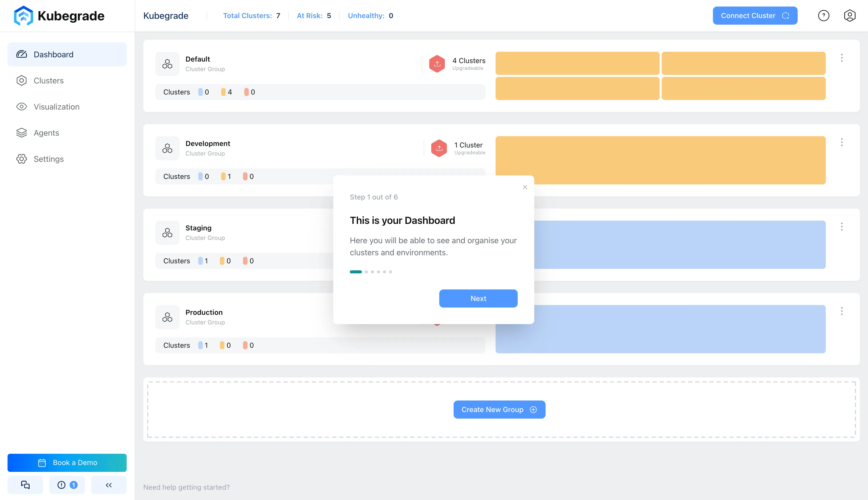Click the Development cluster group icon
Viewport: 868px width, 500px height.
(x=167, y=148)
